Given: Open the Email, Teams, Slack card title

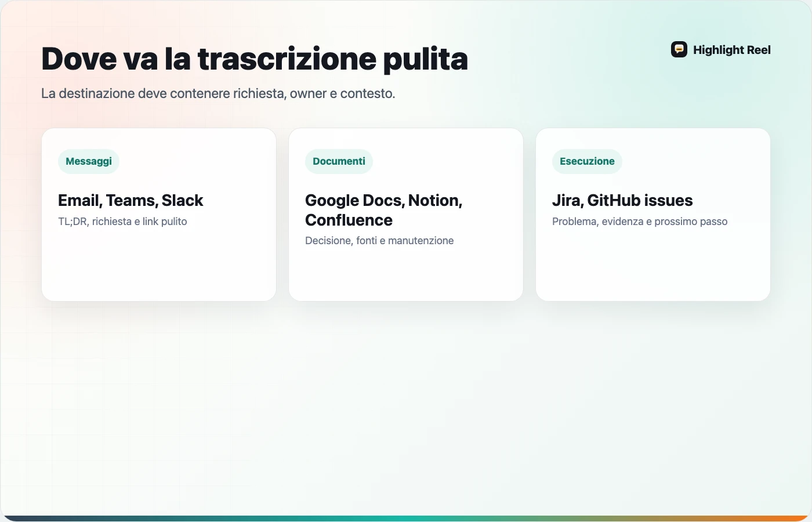Looking at the screenshot, I should tap(130, 200).
